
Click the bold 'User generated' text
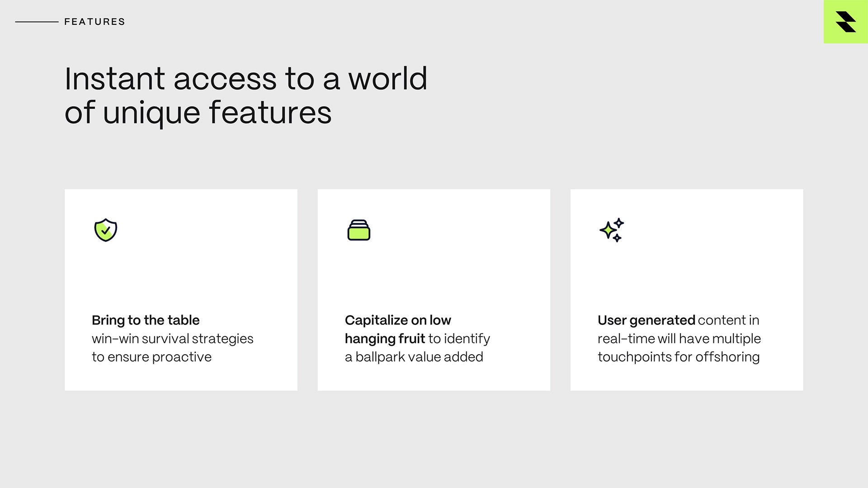[646, 320]
